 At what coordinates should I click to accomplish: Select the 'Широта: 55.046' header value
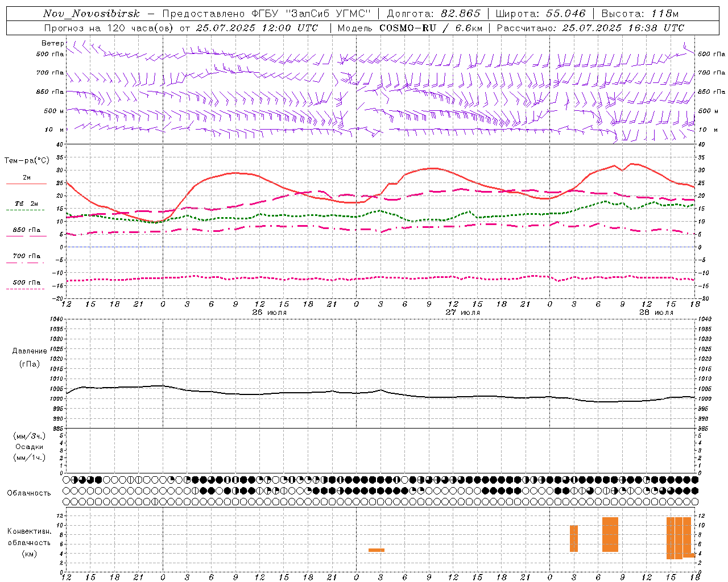[541, 14]
